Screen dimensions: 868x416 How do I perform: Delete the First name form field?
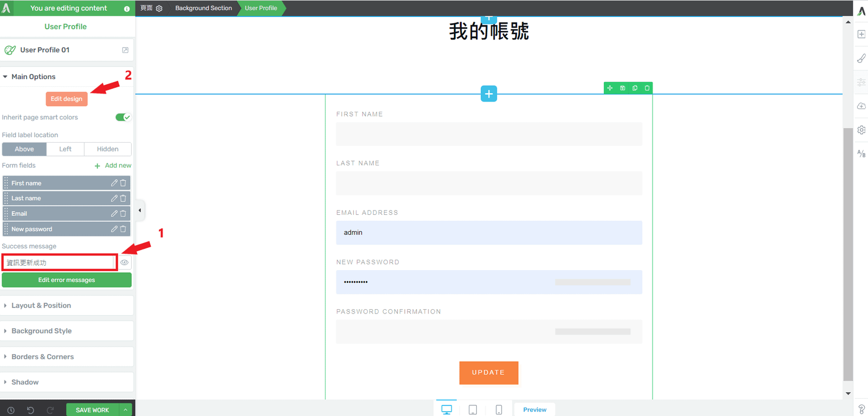click(123, 183)
